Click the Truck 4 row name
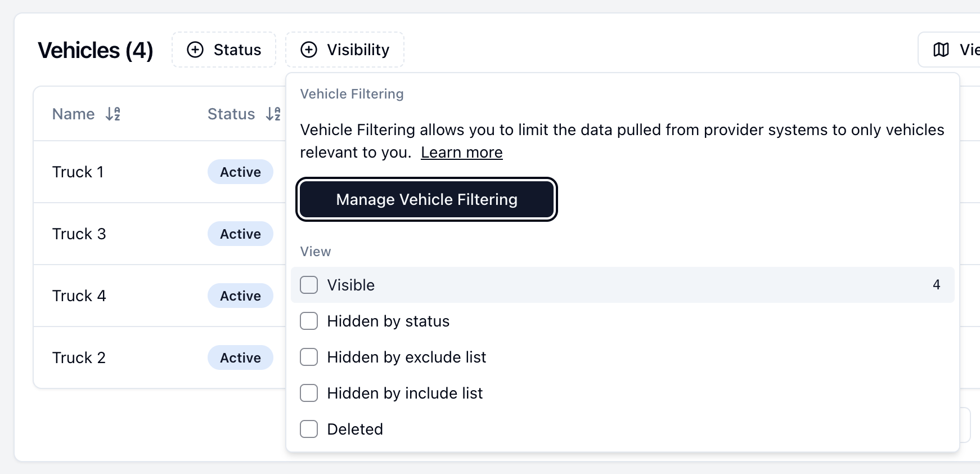The height and width of the screenshot is (474, 980). [79, 296]
